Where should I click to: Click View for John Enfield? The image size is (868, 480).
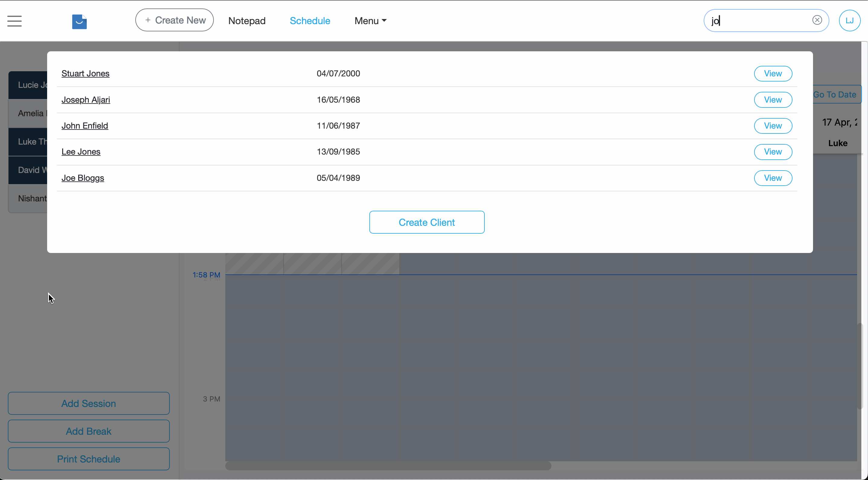[773, 126]
